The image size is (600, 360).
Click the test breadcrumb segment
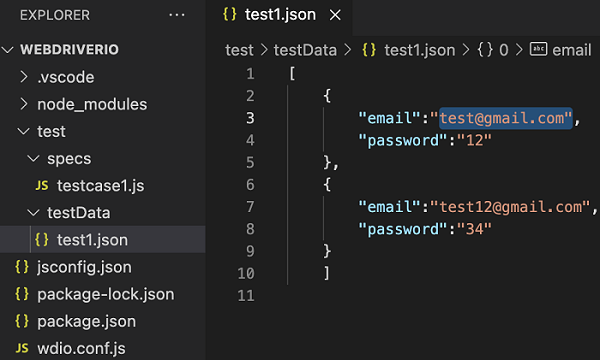pyautogui.click(x=239, y=50)
